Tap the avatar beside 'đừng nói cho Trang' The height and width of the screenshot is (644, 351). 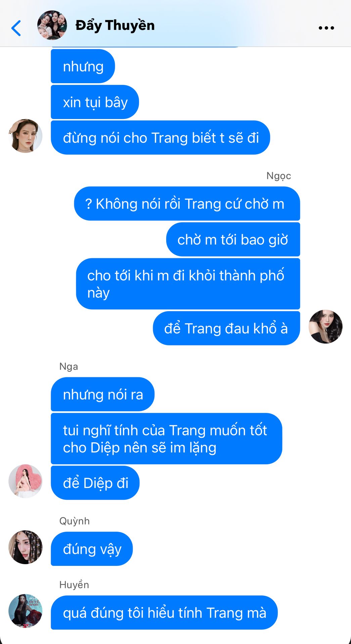(26, 136)
